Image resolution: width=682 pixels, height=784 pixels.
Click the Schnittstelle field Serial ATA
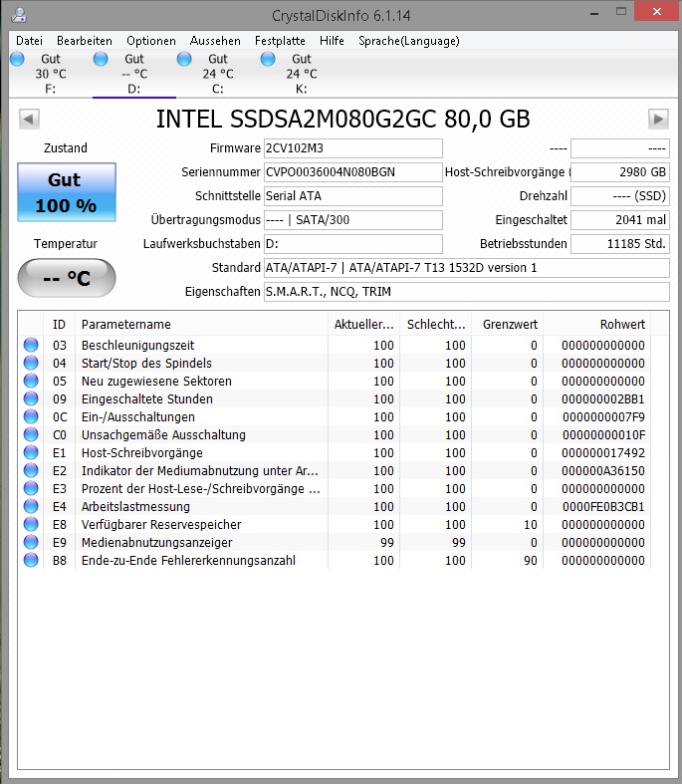[353, 196]
